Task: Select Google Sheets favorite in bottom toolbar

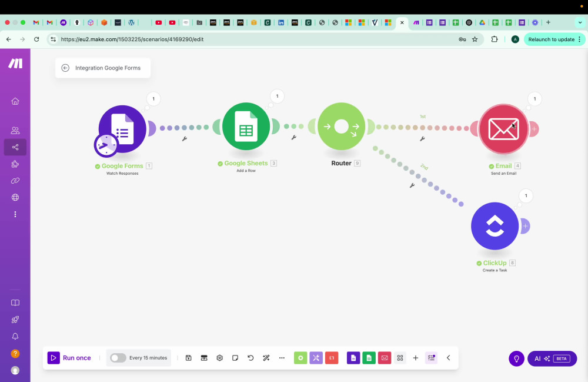Action: 369,358
